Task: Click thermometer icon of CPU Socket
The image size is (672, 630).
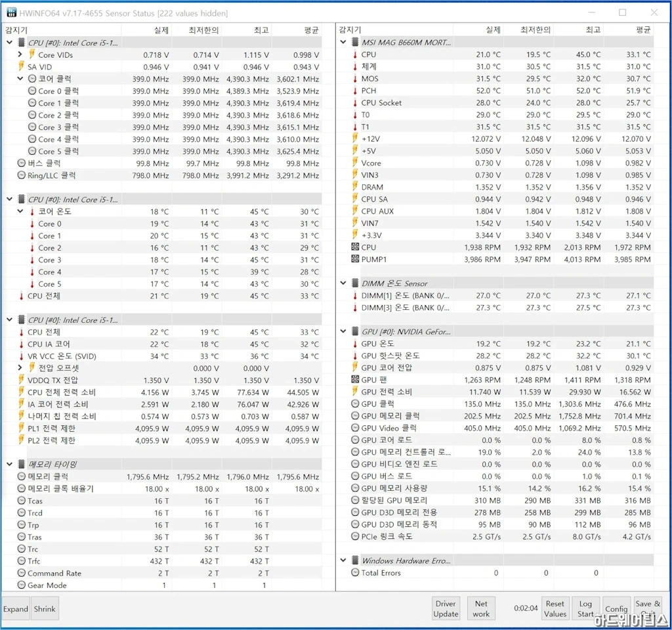Action: (355, 102)
